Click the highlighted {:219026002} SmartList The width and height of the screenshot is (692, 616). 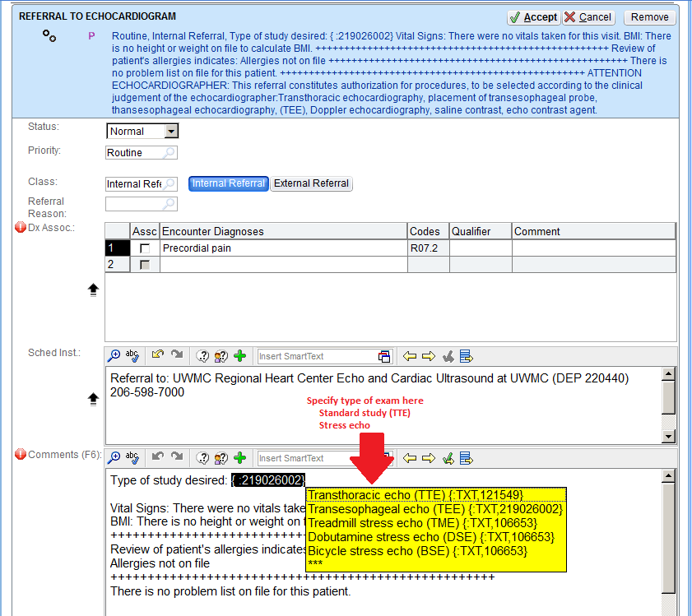268,480
